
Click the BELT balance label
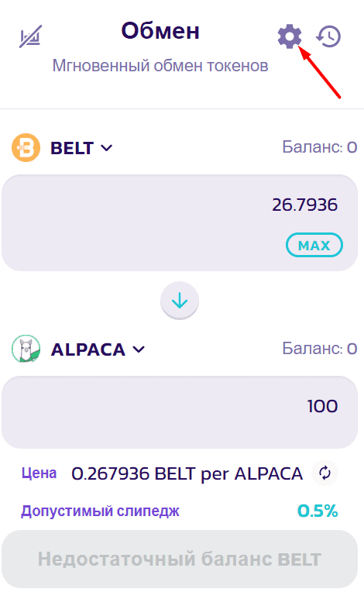(x=319, y=147)
